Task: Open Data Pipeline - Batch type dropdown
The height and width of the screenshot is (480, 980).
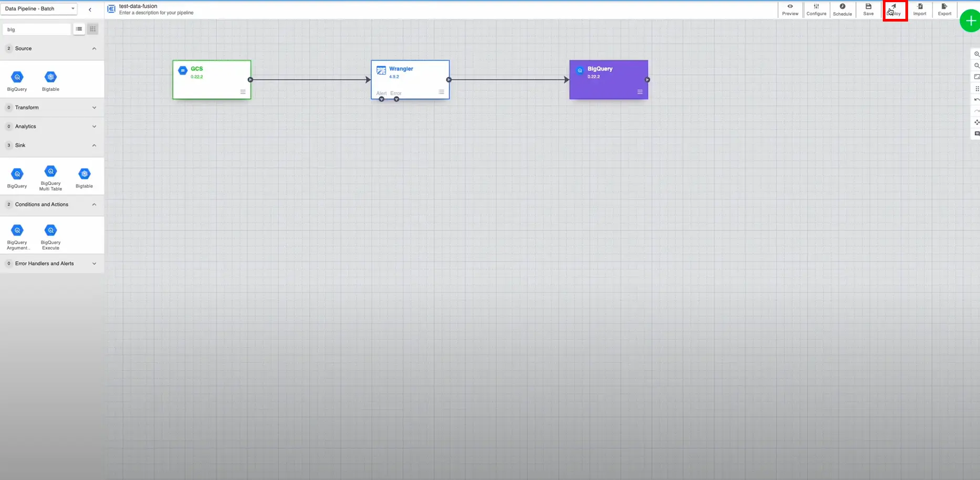Action: click(40, 9)
